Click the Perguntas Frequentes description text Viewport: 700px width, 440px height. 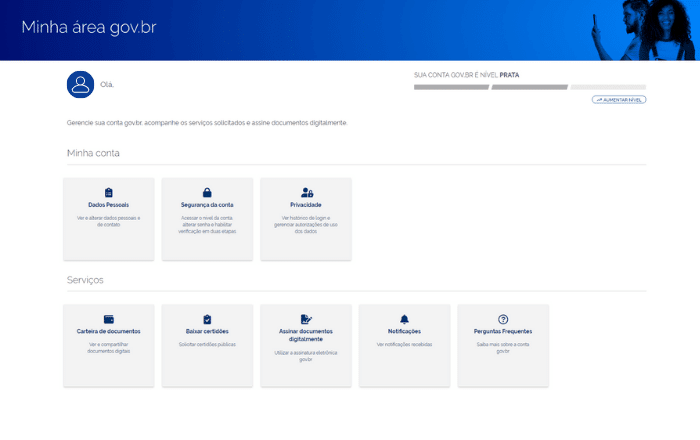tap(503, 347)
